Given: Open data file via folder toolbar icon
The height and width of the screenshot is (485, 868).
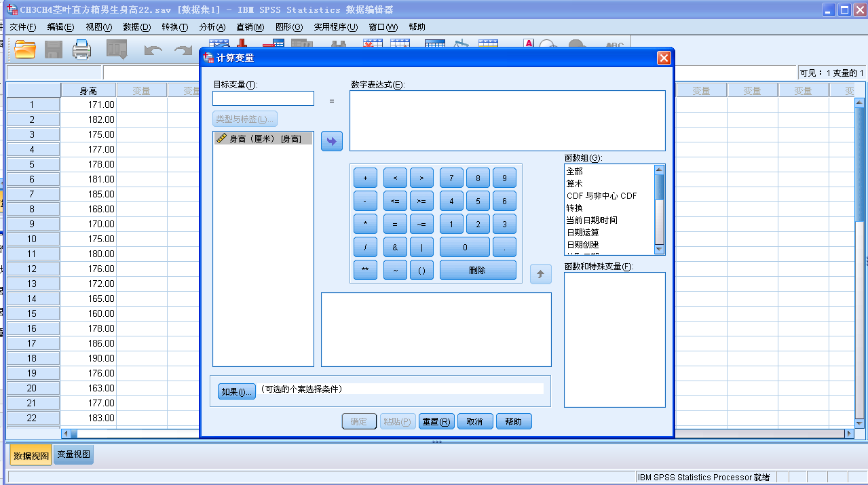Looking at the screenshot, I should (25, 50).
